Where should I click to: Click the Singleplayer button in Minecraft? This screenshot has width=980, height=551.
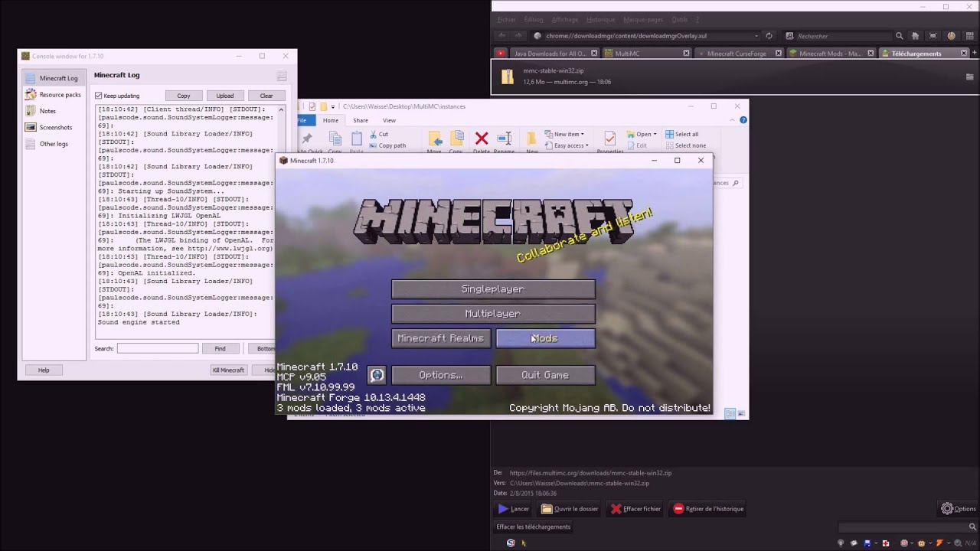[493, 289]
